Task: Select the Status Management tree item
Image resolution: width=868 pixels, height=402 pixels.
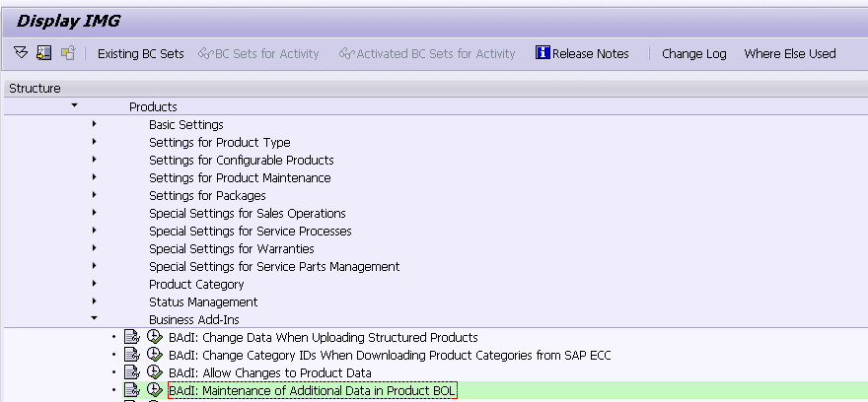Action: coord(203,302)
